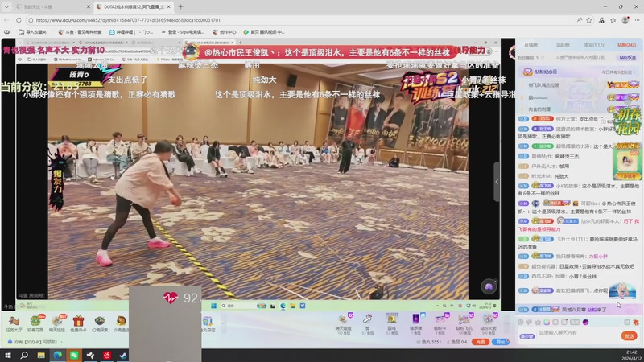Viewport: 644px width, 362px height.
Task: Open the 任务大厅 task hall icon
Action: tap(14, 324)
